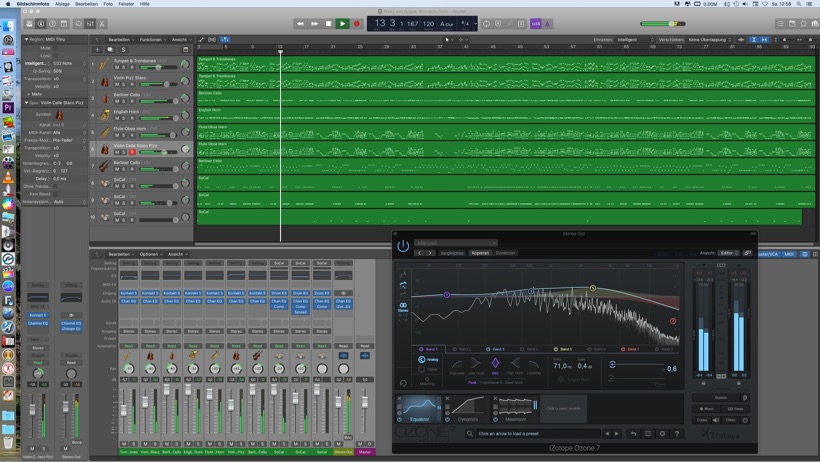Click the Play button in the transport

(342, 23)
